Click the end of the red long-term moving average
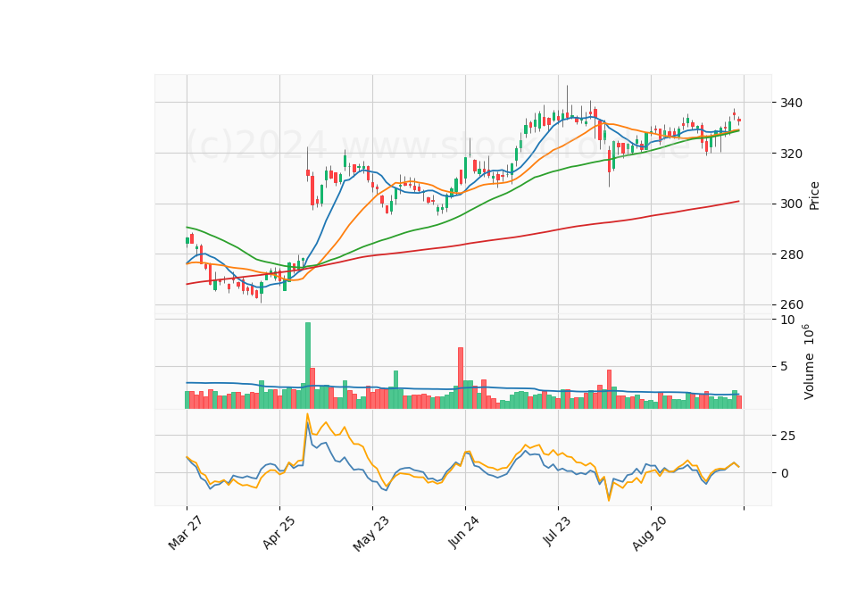This screenshot has height=616, width=857. tap(739, 201)
